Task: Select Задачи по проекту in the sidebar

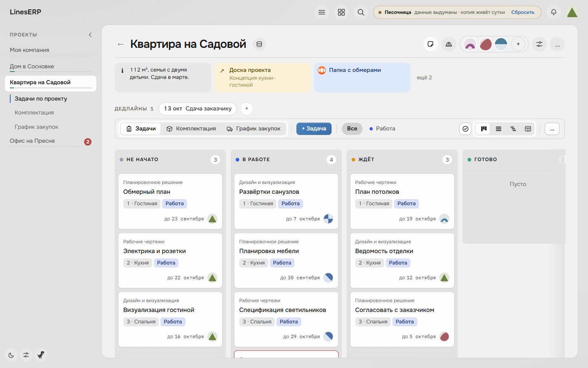Action: coord(41,99)
